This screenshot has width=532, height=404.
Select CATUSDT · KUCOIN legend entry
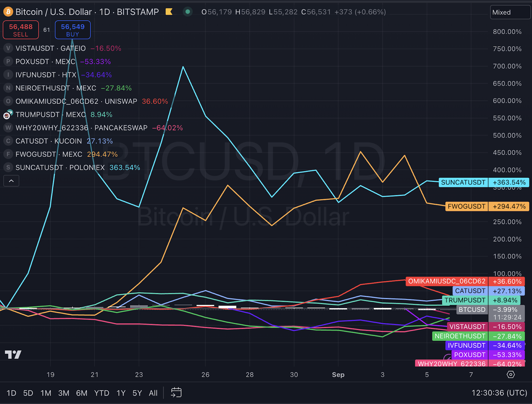click(x=49, y=141)
